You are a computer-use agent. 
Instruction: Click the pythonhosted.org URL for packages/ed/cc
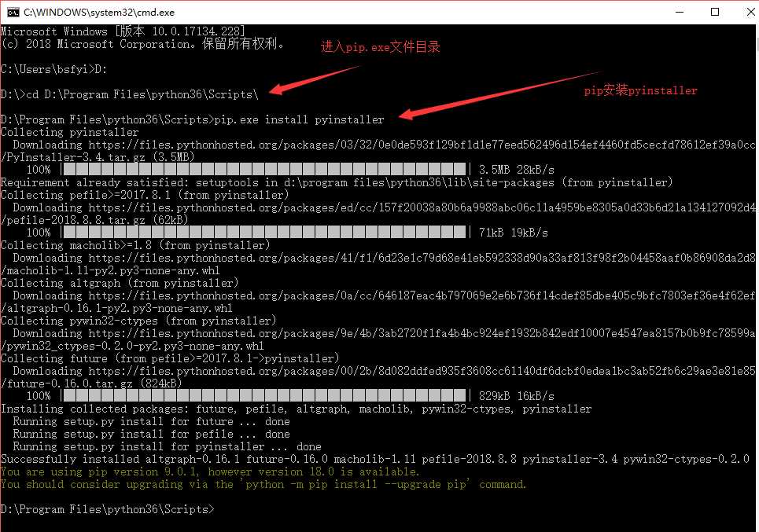click(x=422, y=207)
